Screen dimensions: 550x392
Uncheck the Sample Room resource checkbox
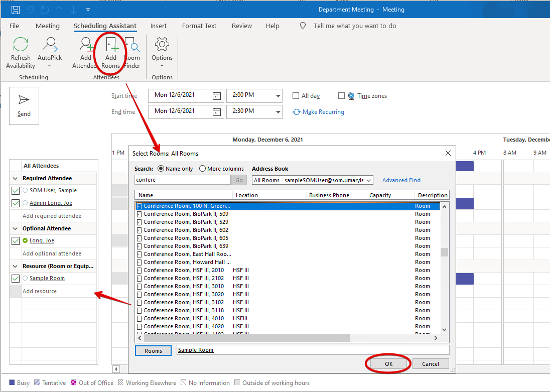point(16,279)
